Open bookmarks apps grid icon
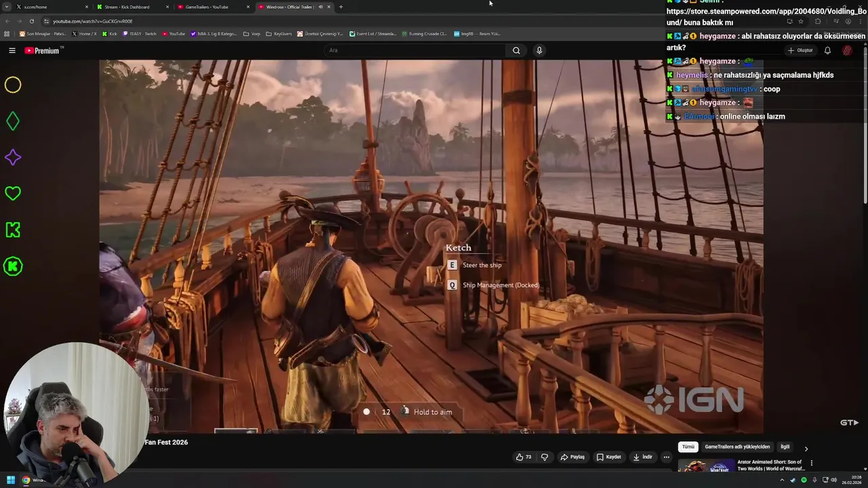Viewport: 868px width, 488px height. (x=7, y=33)
